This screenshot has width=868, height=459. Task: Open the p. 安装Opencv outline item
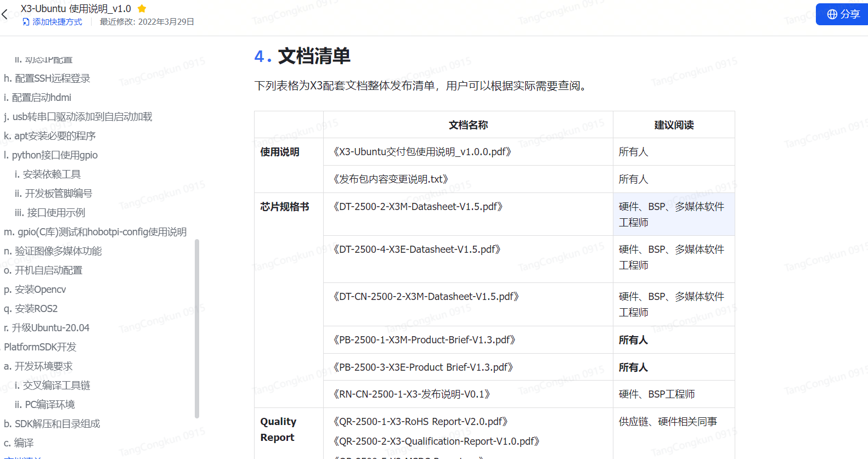click(x=35, y=290)
